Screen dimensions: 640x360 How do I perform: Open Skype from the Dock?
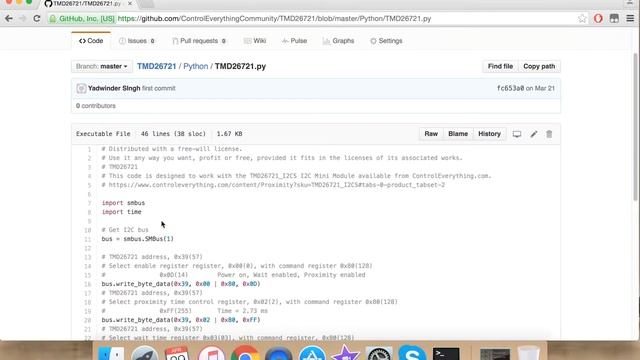412,353
